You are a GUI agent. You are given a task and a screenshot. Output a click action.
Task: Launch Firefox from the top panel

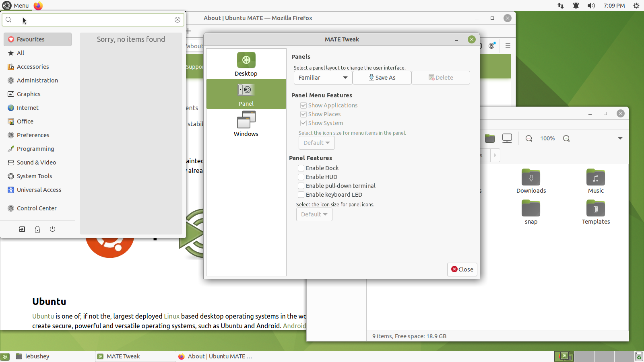38,6
